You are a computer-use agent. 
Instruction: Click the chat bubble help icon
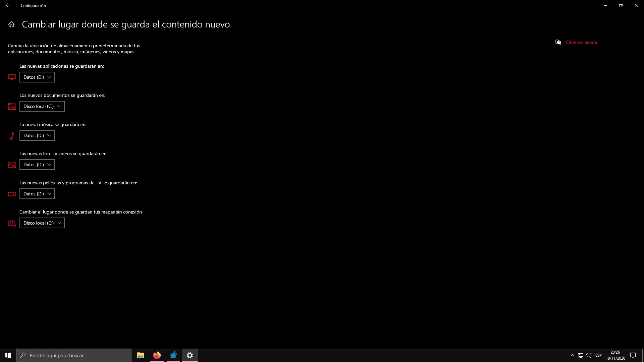point(558,42)
